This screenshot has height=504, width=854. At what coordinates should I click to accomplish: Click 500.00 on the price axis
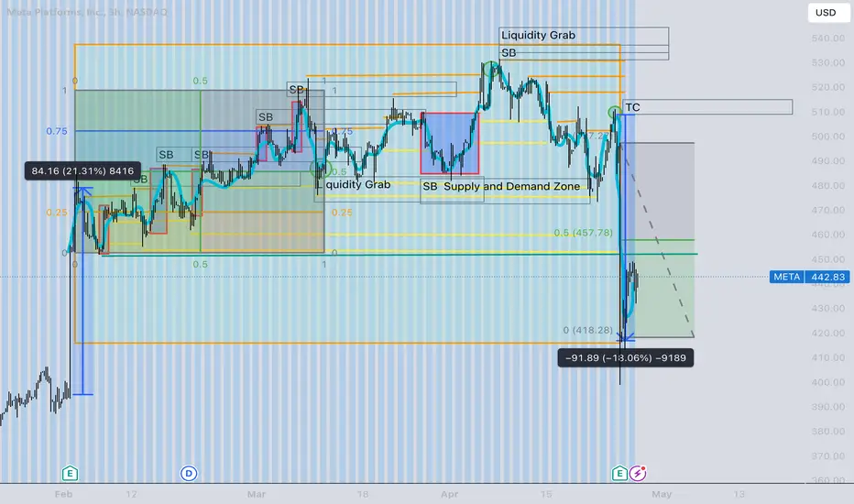tap(827, 137)
